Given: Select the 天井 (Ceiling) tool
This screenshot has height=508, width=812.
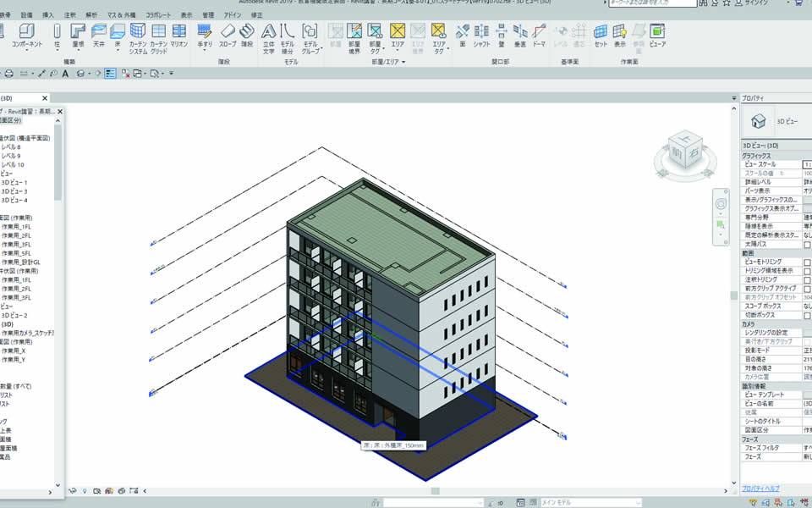Looking at the screenshot, I should 98,36.
